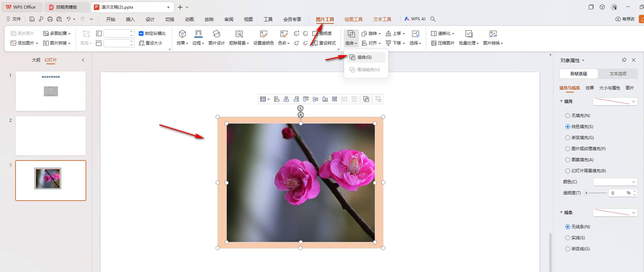
Task: Pin the 对象属性 panel
Action: (x=624, y=60)
